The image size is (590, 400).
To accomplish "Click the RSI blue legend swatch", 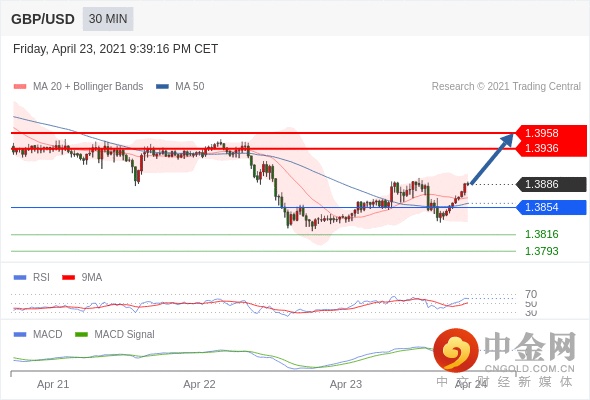I will pos(20,278).
